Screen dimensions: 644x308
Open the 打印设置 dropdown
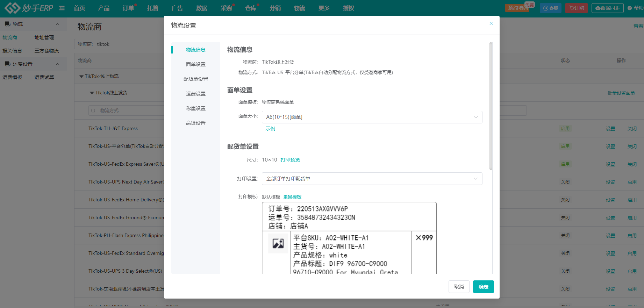[x=372, y=179]
